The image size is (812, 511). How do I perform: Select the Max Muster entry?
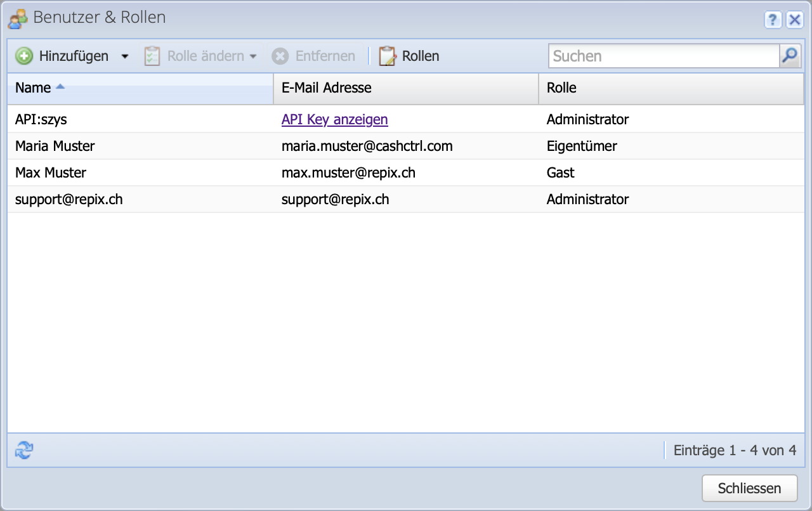pos(127,172)
